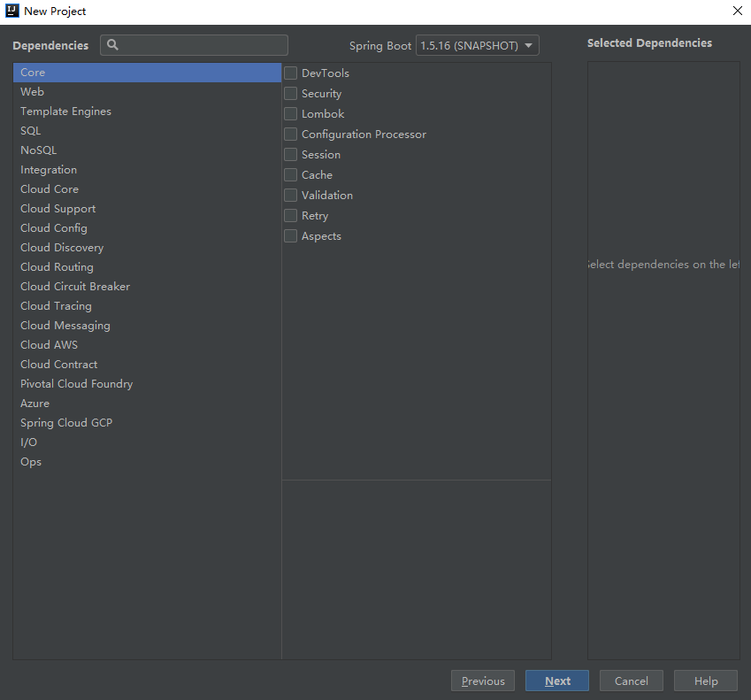Open Cloud Discovery category
Screen dimensions: 751x700
(x=147, y=248)
